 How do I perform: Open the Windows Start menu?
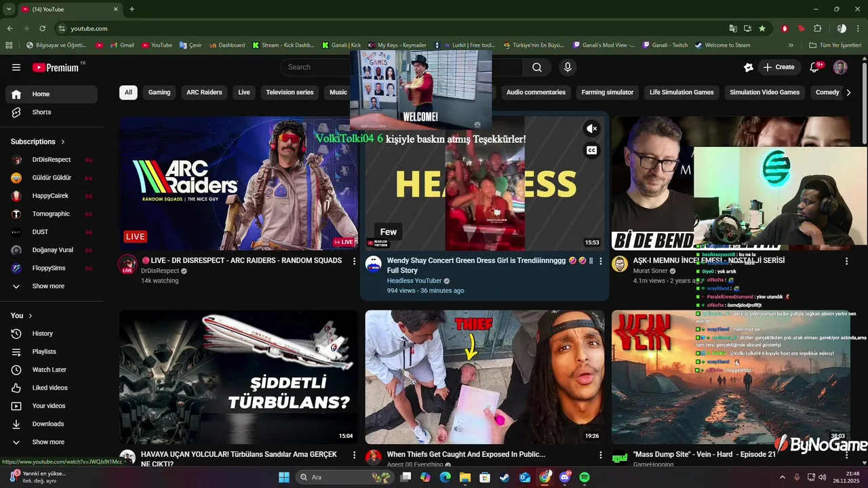284,477
